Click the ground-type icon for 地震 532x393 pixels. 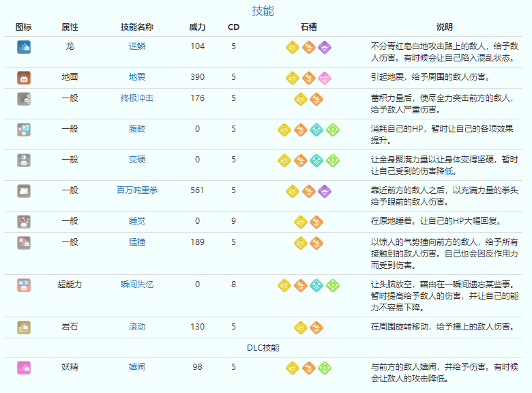[x=24, y=78]
